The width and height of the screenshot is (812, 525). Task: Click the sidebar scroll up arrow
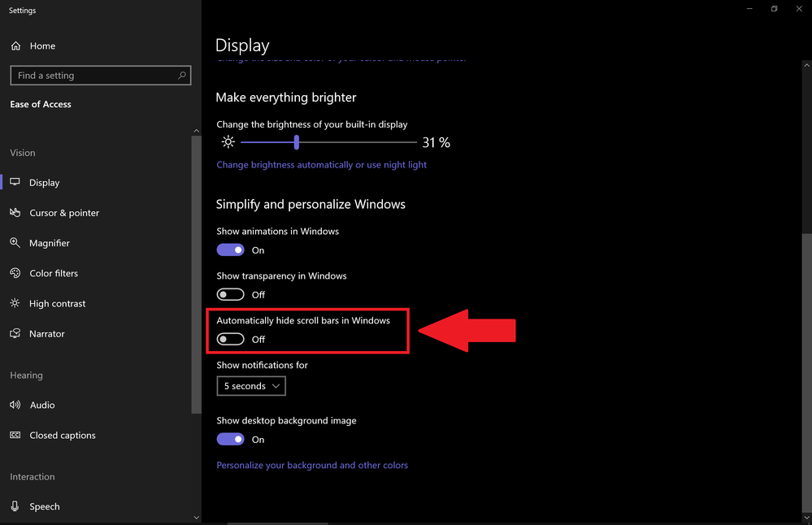coord(196,131)
